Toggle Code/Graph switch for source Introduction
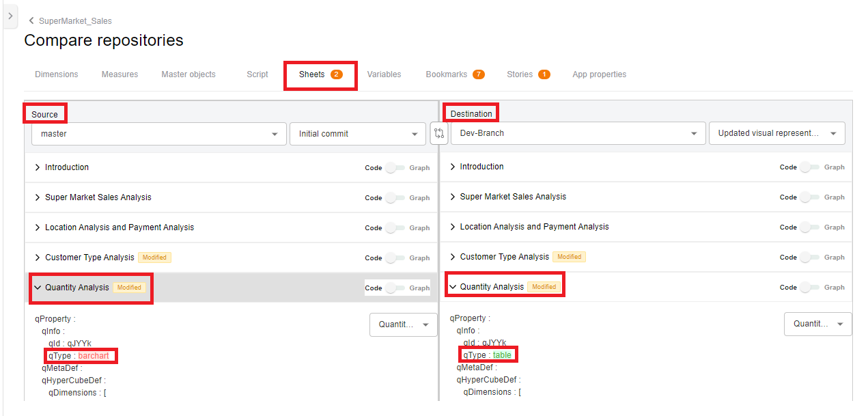The image size is (868, 416). coord(395,168)
